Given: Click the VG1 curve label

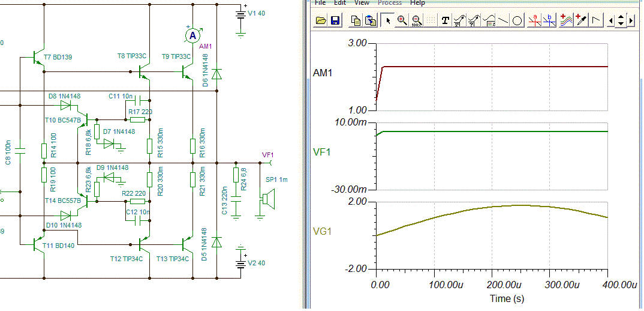Looking at the screenshot, I should click(323, 231).
